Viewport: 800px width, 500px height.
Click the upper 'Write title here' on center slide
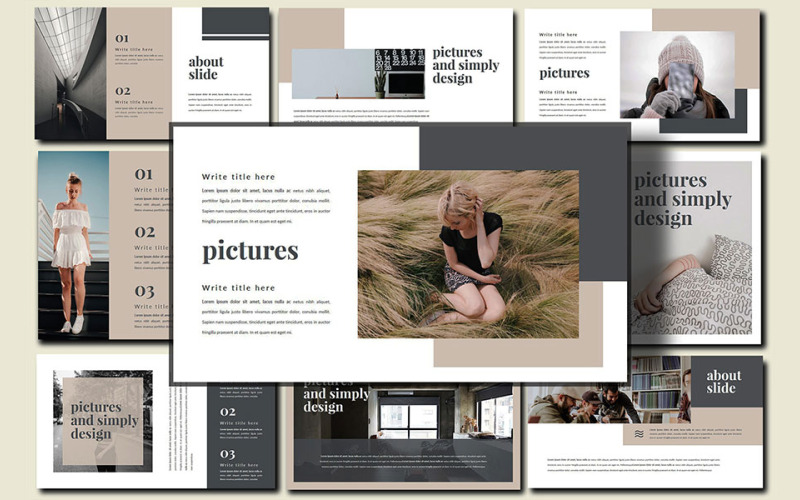pos(238,177)
